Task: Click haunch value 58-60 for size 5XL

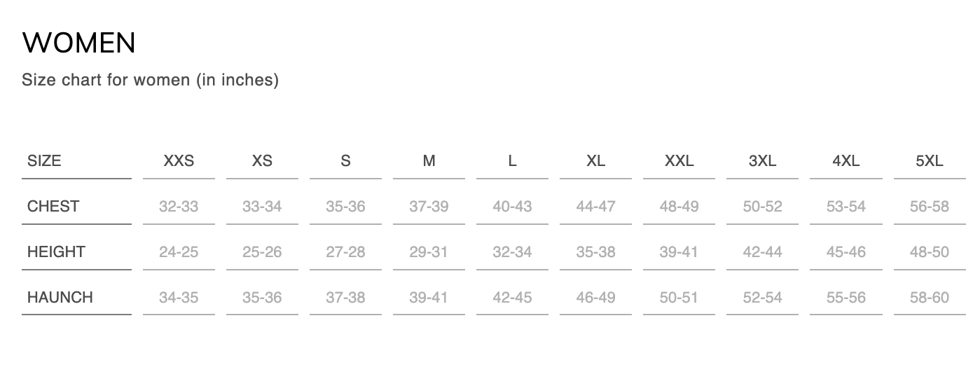Action: tap(929, 298)
